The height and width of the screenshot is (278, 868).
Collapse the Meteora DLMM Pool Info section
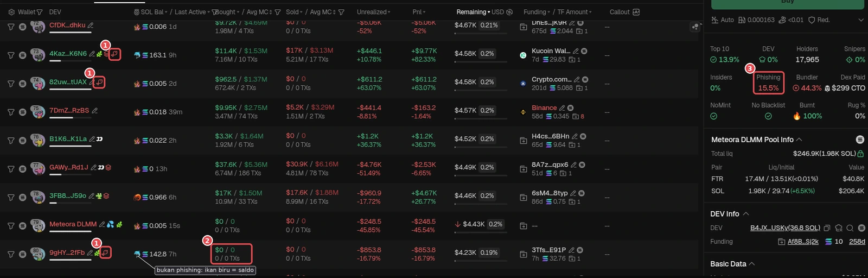799,140
